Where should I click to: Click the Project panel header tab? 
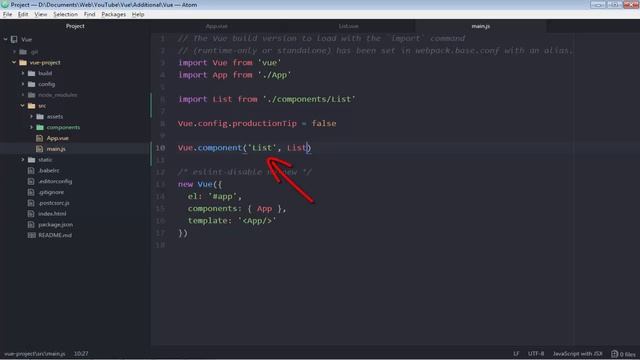pyautogui.click(x=75, y=26)
